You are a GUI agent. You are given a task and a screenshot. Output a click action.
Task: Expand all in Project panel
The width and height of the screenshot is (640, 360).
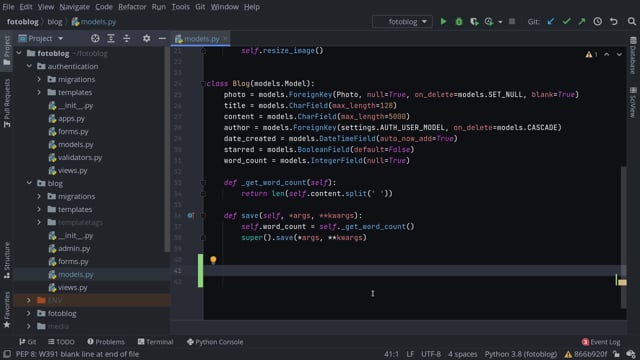(x=111, y=38)
